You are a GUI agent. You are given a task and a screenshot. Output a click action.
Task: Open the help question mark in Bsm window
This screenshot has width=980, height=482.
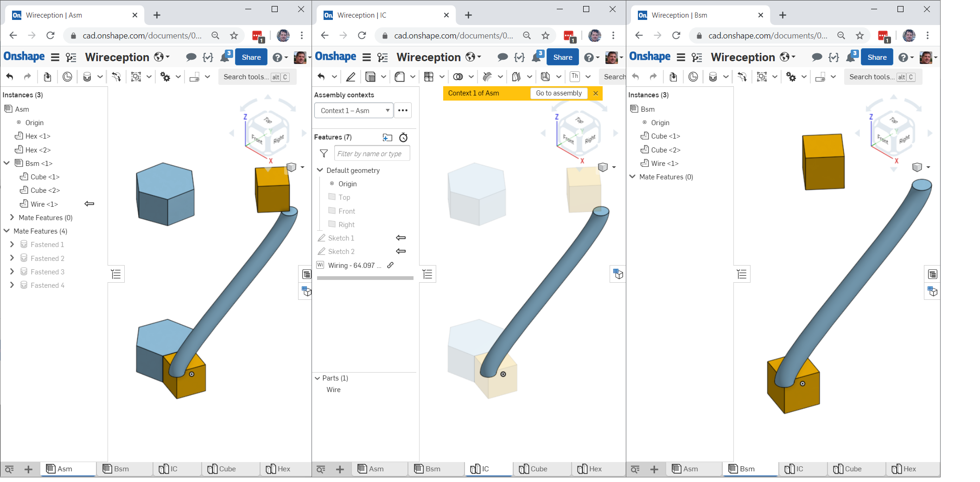click(x=903, y=57)
